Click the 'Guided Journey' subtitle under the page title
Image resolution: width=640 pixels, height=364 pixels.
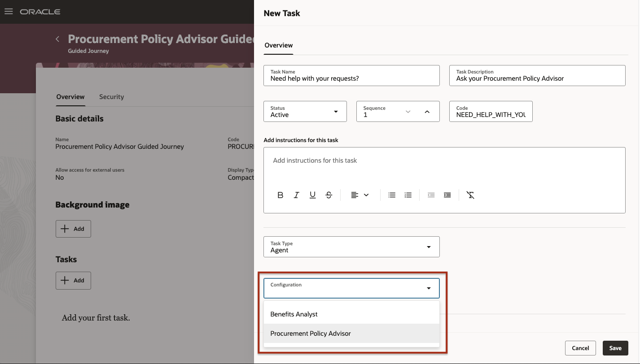(x=88, y=51)
